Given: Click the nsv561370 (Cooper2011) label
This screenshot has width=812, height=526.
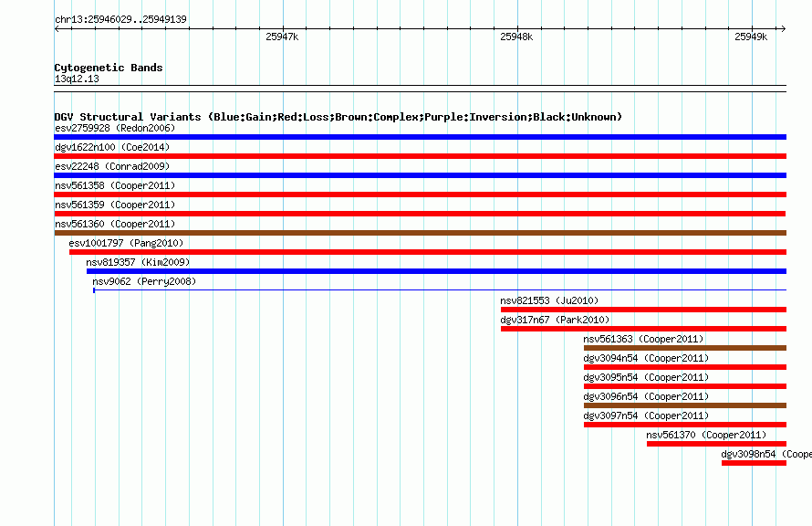Looking at the screenshot, I should pos(706,435).
